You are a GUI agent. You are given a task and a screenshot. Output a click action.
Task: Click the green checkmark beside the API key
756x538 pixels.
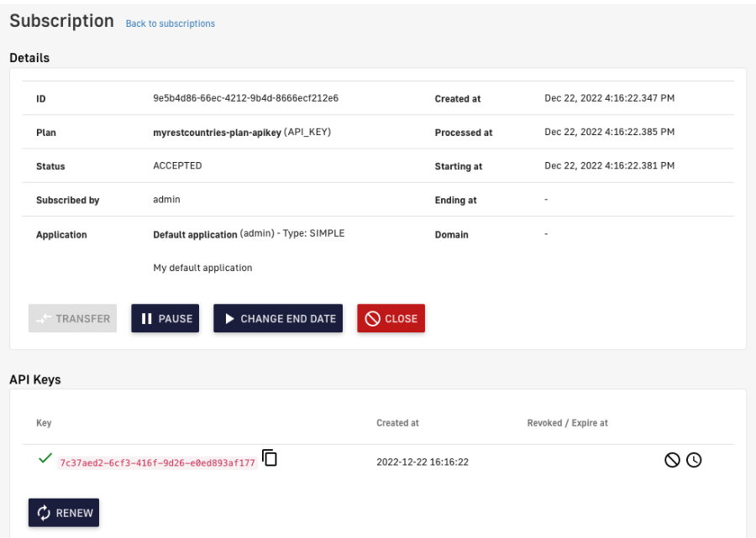point(45,459)
